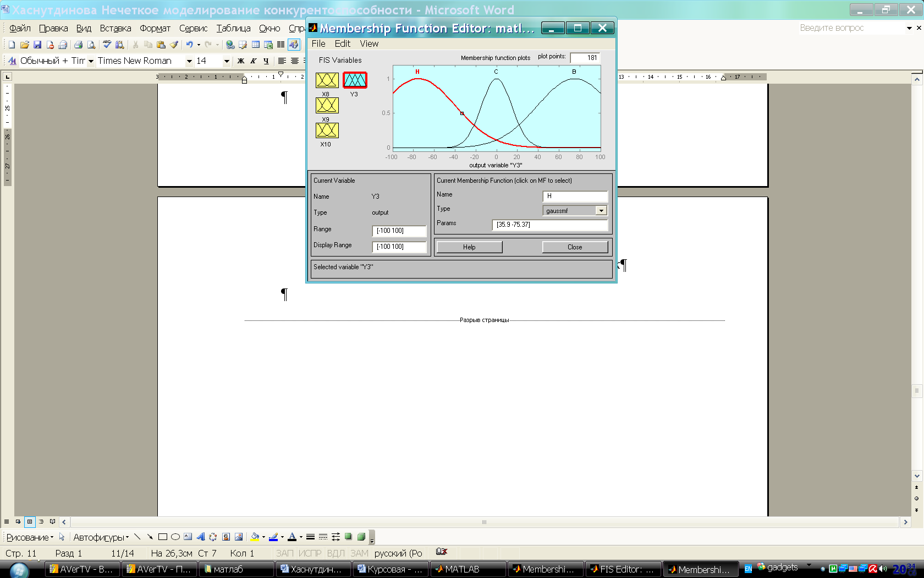Click the line color brush icon
The height and width of the screenshot is (578, 924).
point(273,537)
